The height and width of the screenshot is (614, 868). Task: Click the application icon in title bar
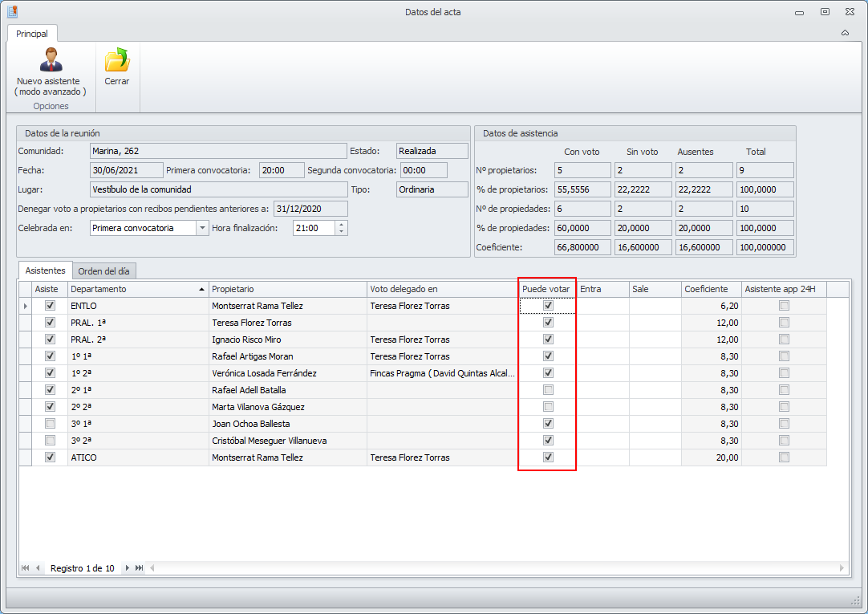tap(12, 11)
